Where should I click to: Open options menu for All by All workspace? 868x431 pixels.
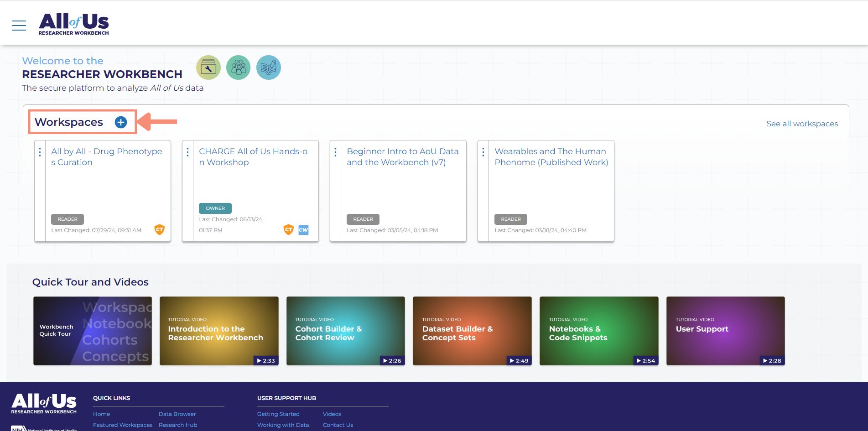(x=40, y=152)
